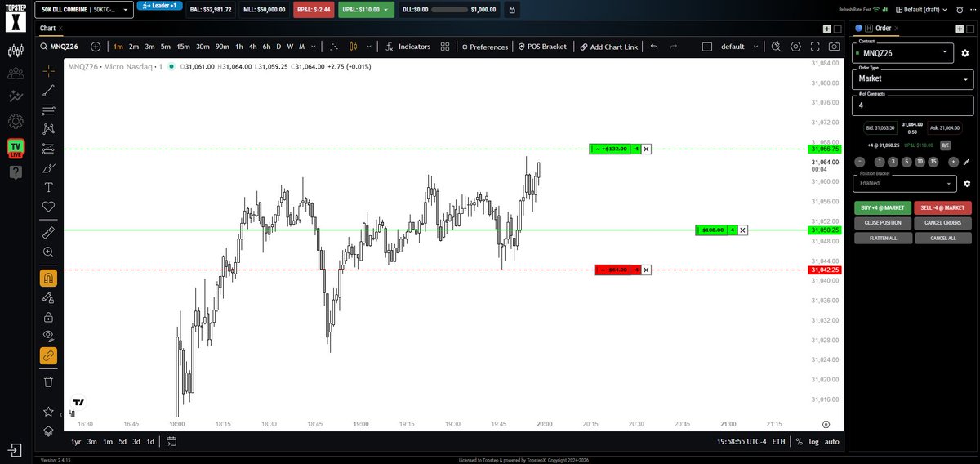Viewport: 980px width, 464px height.
Task: Open the heart icons tool
Action: click(x=48, y=207)
